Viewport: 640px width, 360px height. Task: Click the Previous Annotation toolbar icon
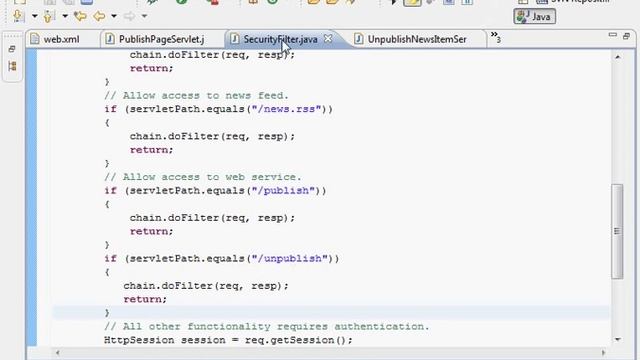(49, 16)
